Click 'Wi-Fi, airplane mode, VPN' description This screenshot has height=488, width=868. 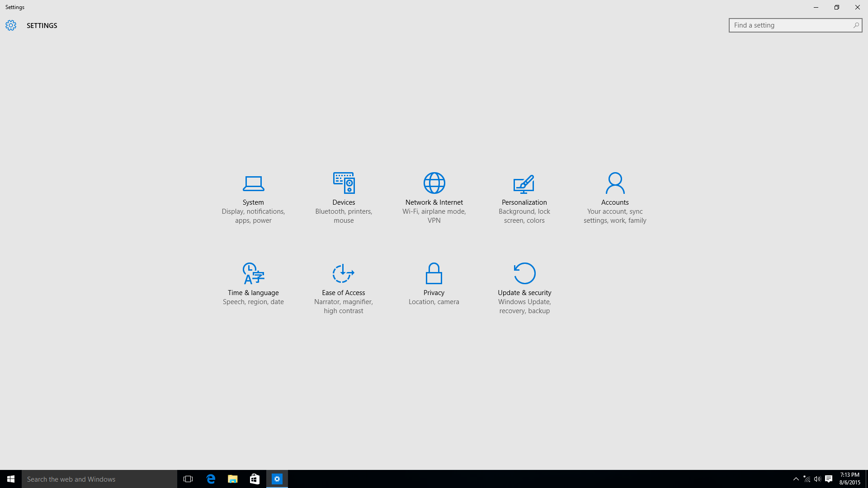(434, 216)
